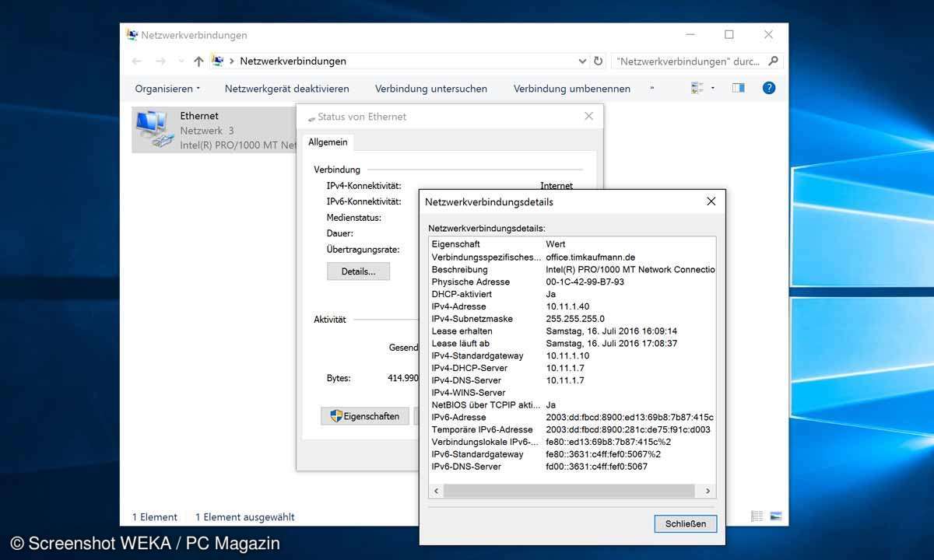This screenshot has width=934, height=560.
Task: Select the IPv6-DNS-Server row
Action: point(572,467)
